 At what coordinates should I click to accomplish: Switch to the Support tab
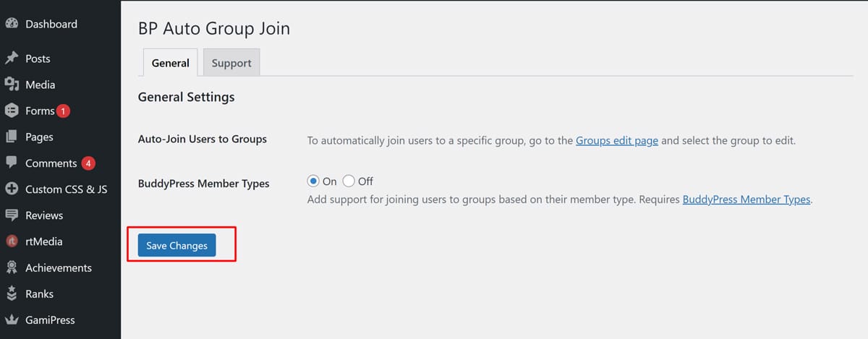coord(231,63)
